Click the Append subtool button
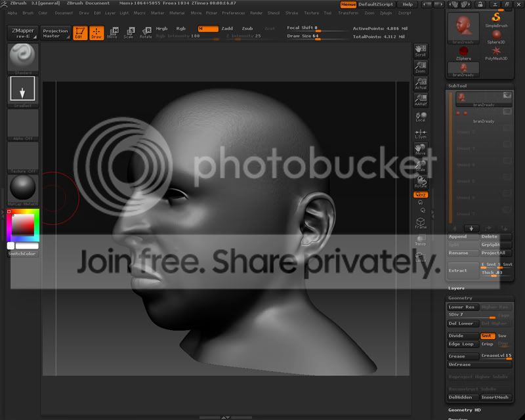The width and height of the screenshot is (525, 420). click(457, 236)
